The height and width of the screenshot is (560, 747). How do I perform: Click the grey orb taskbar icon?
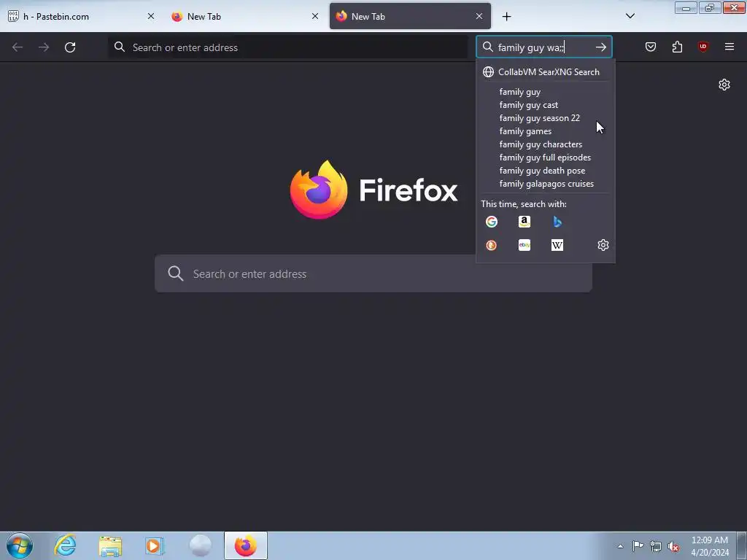pos(201,545)
